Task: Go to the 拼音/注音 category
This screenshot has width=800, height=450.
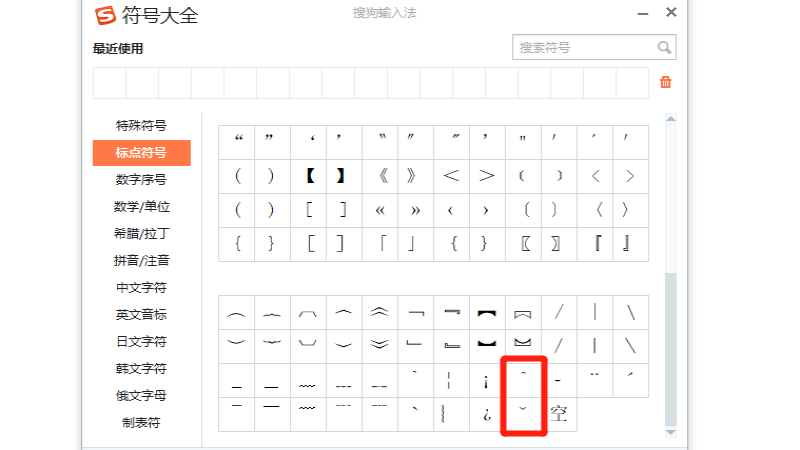Action: (x=141, y=261)
